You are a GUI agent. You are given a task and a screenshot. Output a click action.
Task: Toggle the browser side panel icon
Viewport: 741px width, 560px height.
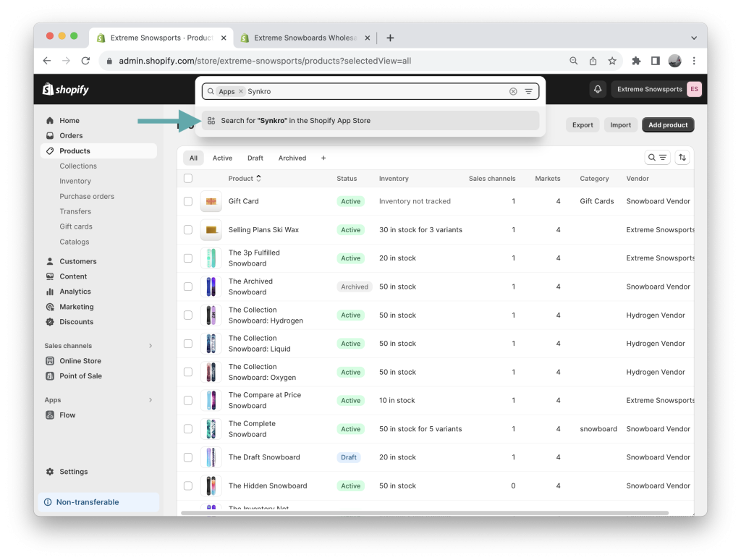655,61
